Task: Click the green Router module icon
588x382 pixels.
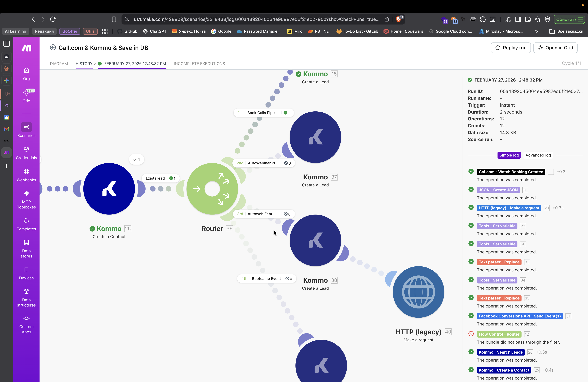Action: [212, 189]
